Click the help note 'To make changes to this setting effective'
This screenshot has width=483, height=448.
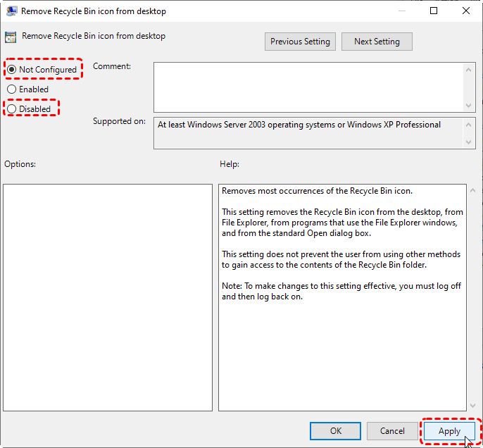(x=341, y=291)
